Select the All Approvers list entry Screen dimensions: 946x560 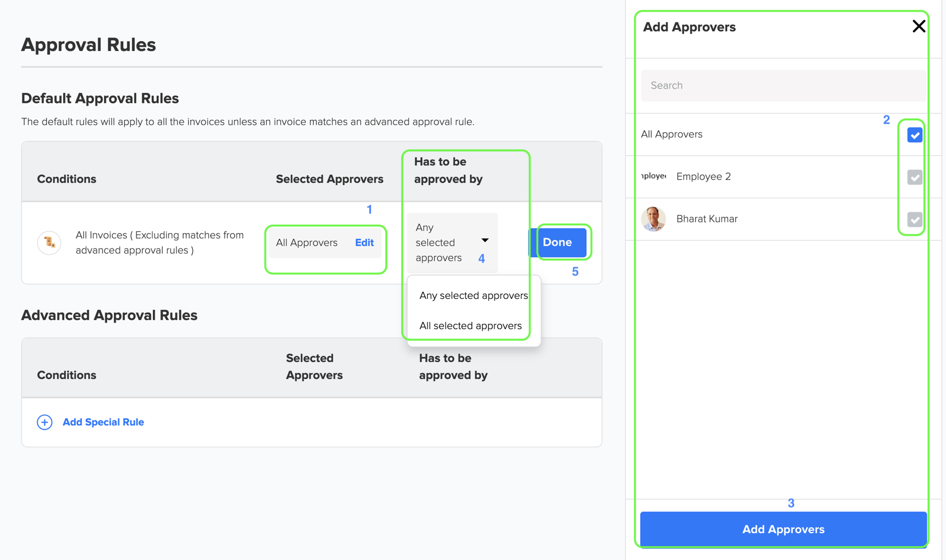[x=671, y=134]
